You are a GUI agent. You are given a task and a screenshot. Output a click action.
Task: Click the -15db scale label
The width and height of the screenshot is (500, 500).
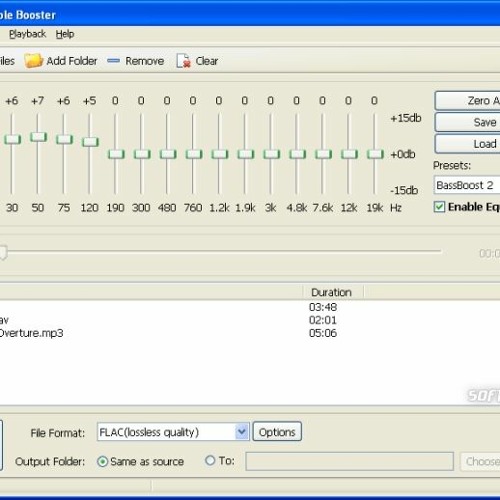(404, 190)
